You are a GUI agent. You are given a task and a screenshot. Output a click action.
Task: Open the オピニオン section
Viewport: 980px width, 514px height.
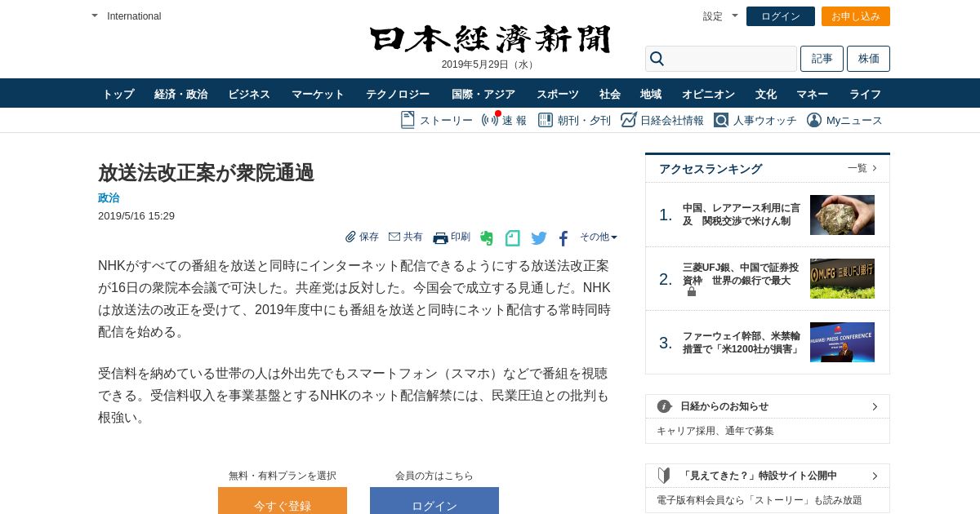click(x=708, y=94)
